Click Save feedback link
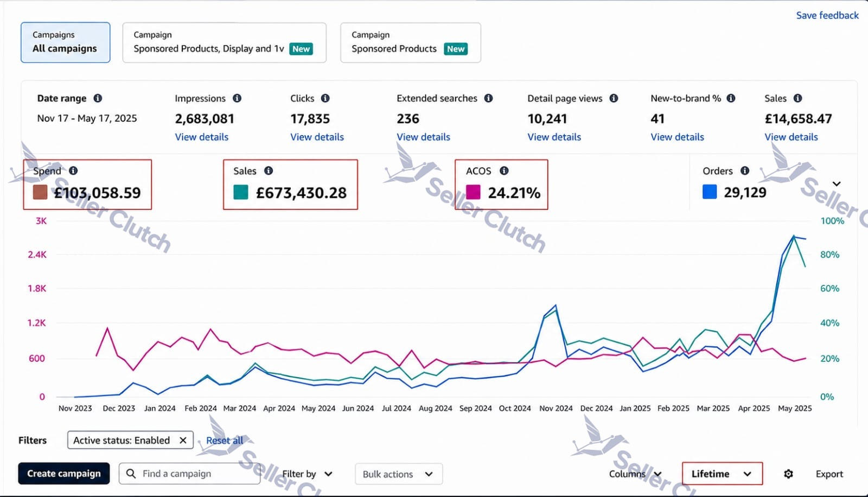 (827, 15)
